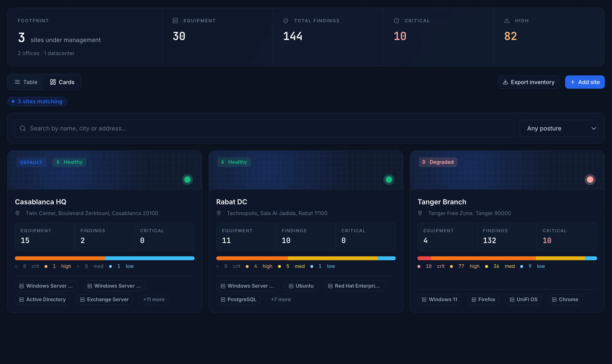Image resolution: width=612 pixels, height=364 pixels.
Task: Expand +11 more tags on Casablanca HQ
Action: (x=154, y=299)
